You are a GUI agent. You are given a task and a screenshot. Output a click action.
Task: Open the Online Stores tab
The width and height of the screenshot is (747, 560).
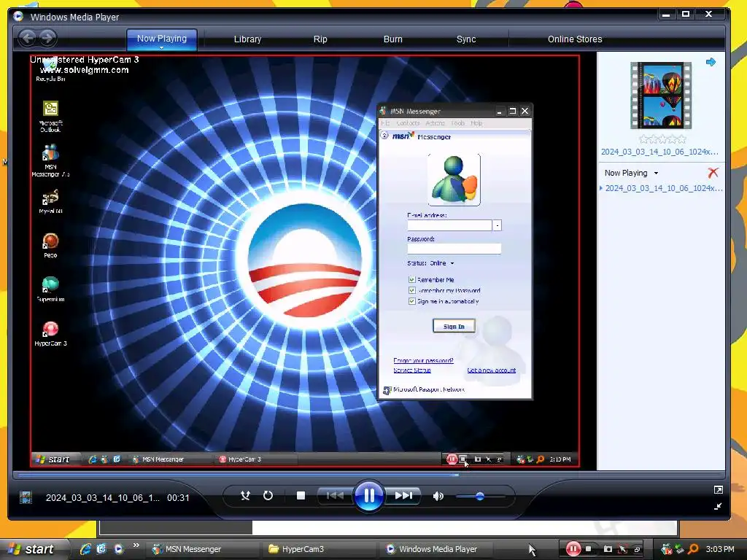pos(575,39)
